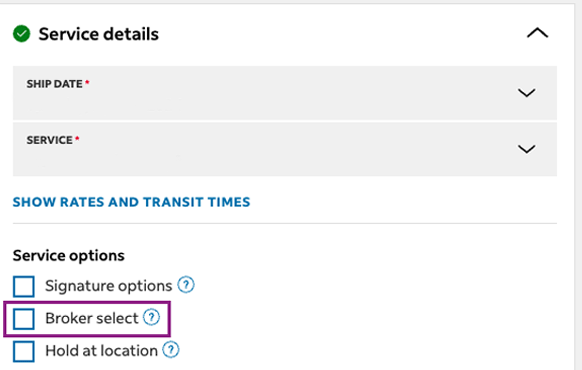Click the green checkmark status icon

22,34
